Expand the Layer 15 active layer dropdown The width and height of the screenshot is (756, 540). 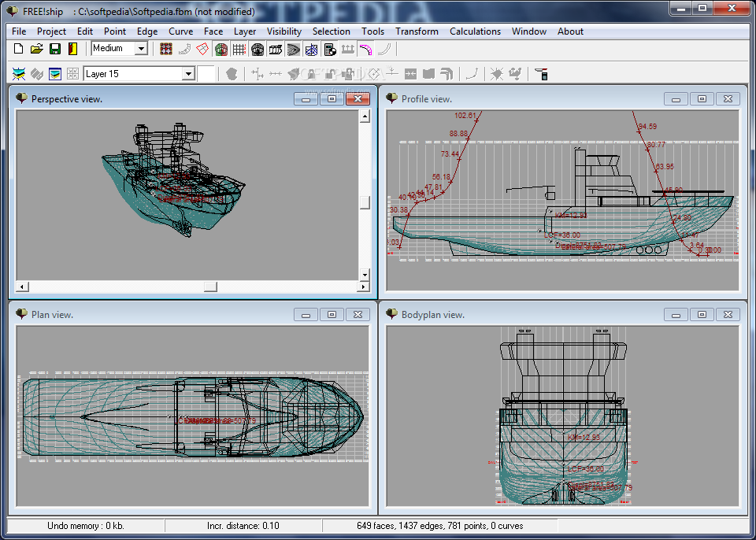click(188, 74)
